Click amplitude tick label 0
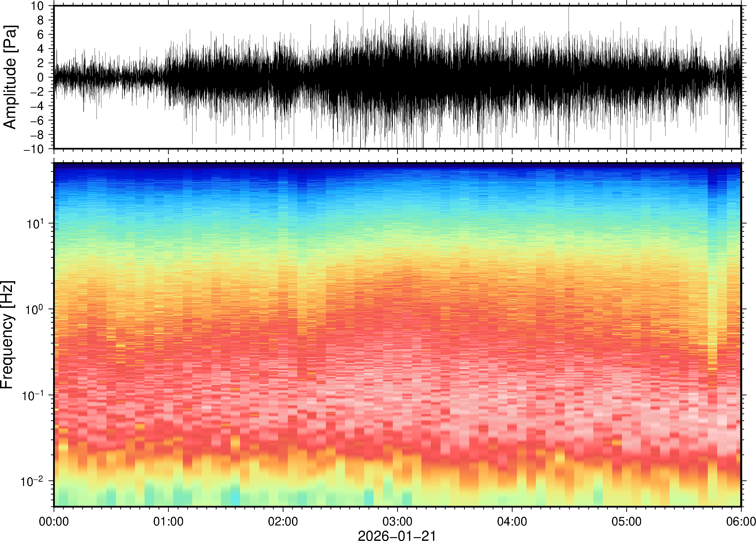The height and width of the screenshot is (541, 756). 40,77
